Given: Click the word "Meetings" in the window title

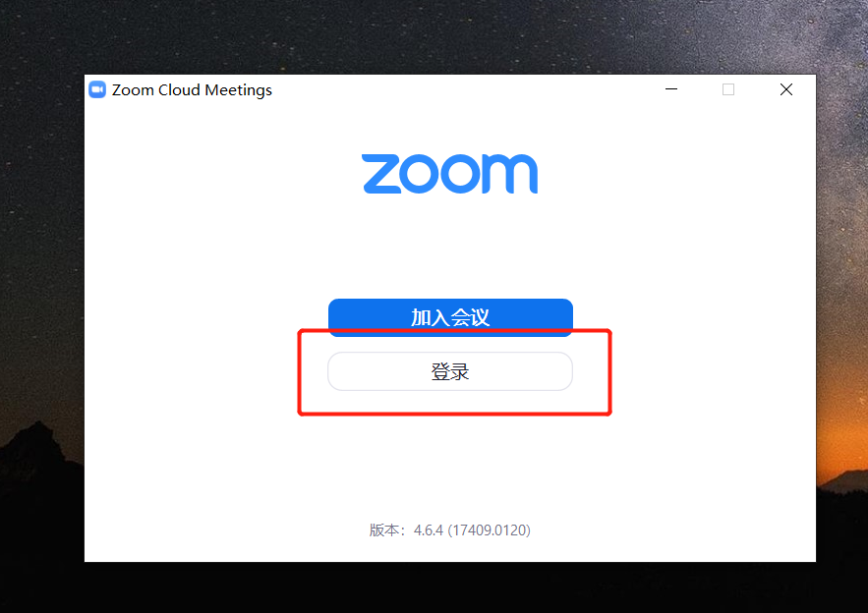Looking at the screenshot, I should click(x=239, y=90).
